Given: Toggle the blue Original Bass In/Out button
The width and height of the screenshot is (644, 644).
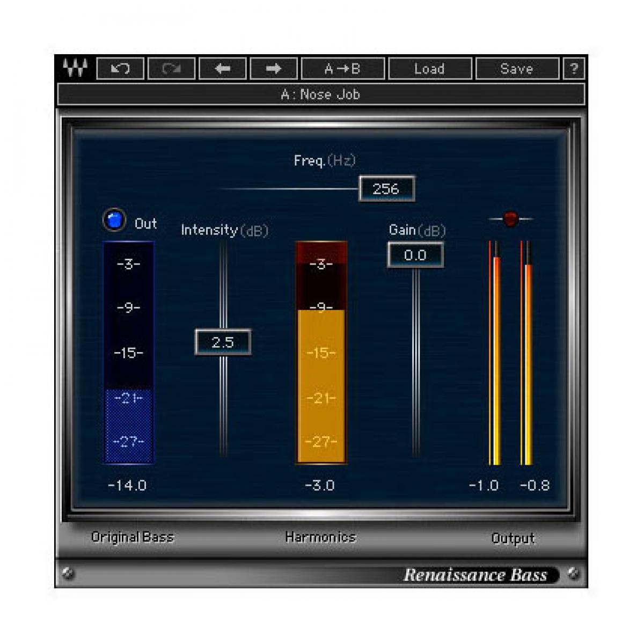Looking at the screenshot, I should 114,220.
